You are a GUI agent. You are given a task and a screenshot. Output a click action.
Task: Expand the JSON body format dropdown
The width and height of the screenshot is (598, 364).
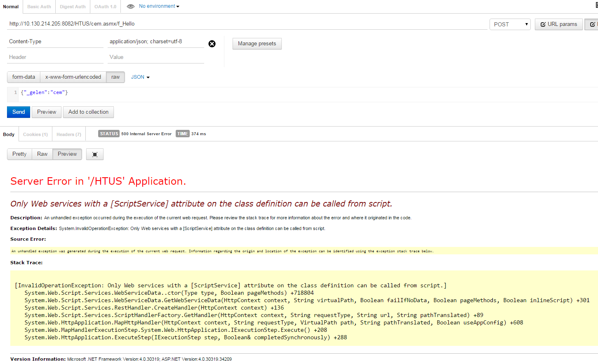point(140,77)
